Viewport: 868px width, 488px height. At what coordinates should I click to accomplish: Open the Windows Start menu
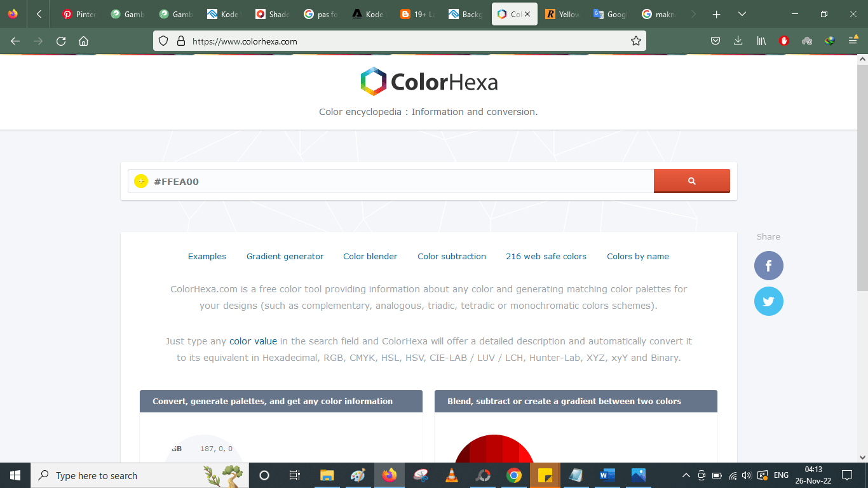click(15, 475)
